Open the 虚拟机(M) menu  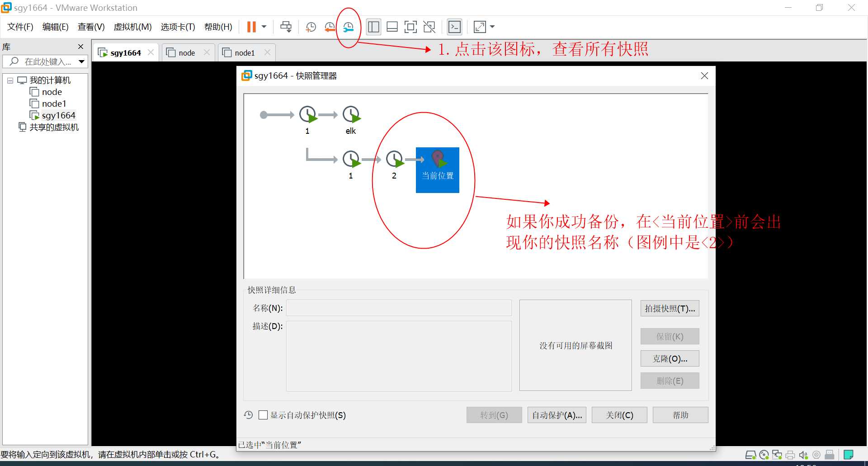tap(133, 27)
